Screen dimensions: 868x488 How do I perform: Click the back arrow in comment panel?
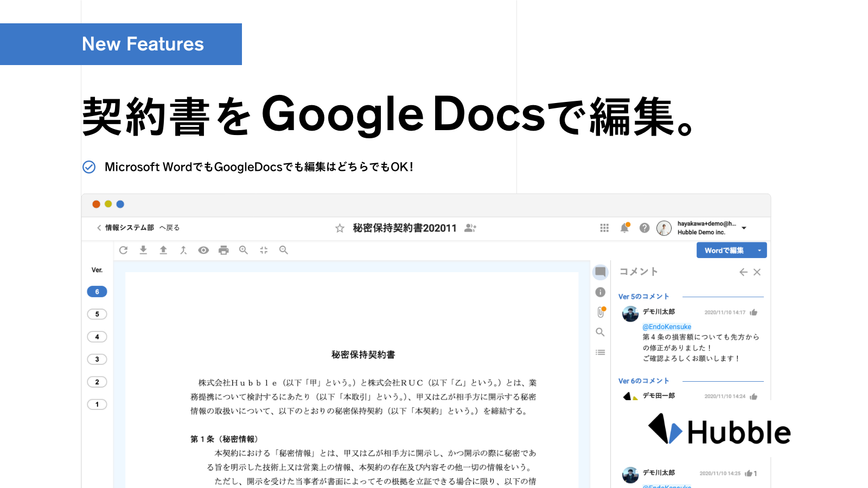pos(743,272)
